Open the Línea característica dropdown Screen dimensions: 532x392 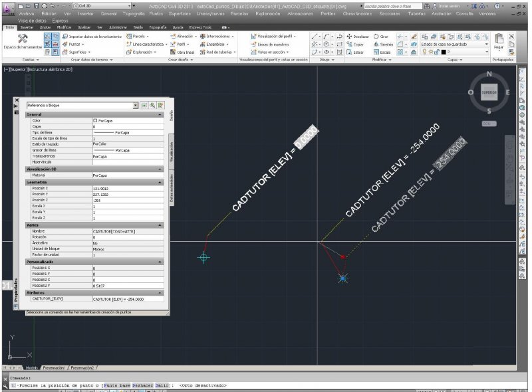(x=146, y=45)
